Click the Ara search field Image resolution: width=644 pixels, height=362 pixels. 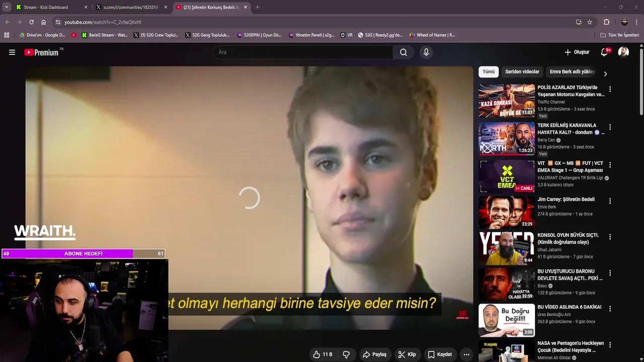click(x=303, y=52)
